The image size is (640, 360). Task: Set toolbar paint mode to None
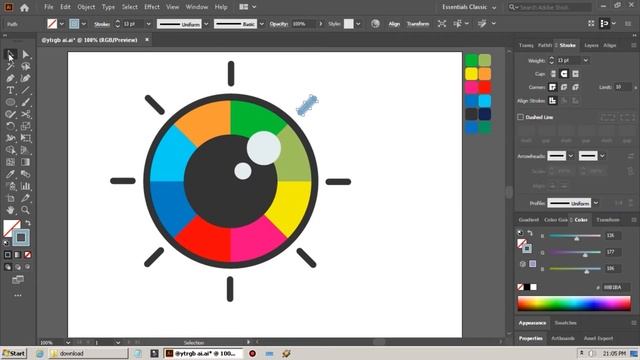point(27,255)
